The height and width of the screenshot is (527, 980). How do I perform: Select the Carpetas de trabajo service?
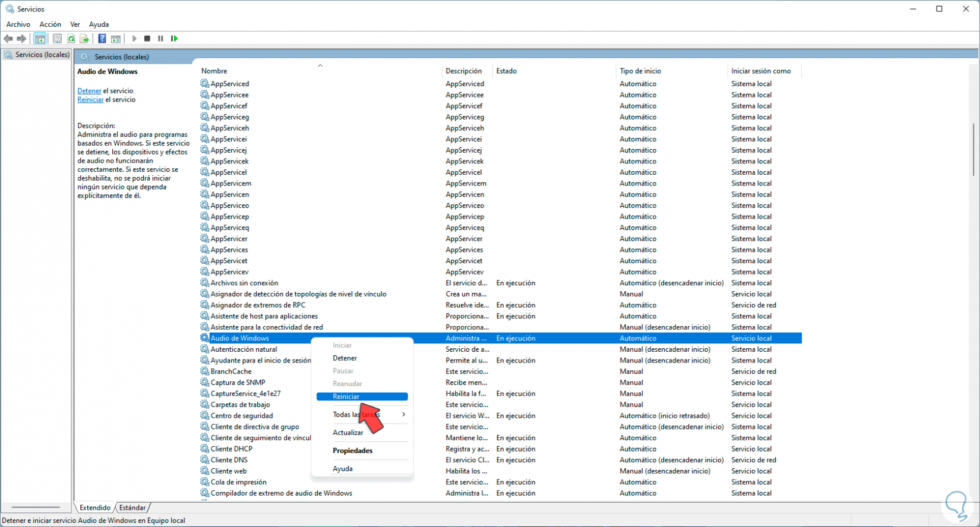click(240, 405)
